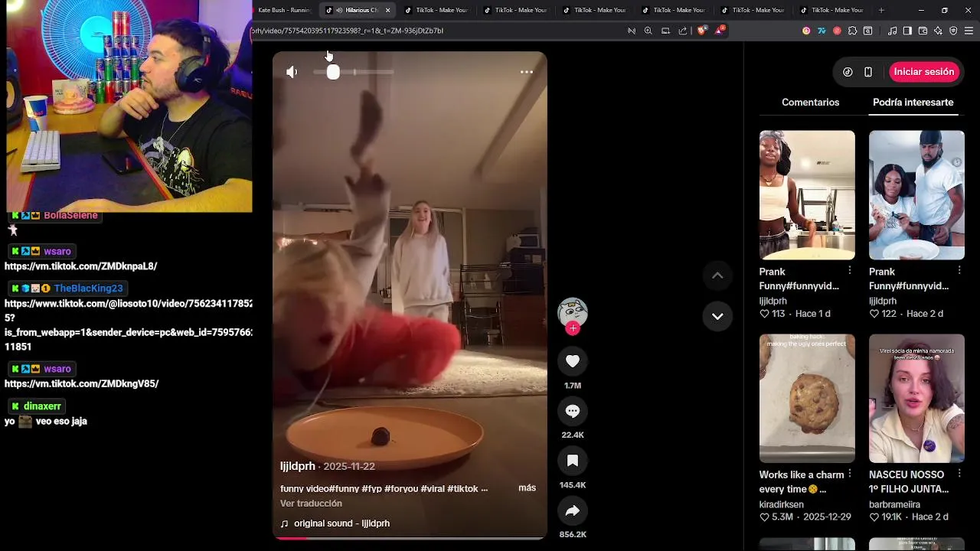Open second Prank thumbnail with couple
The image size is (980, 551).
pyautogui.click(x=916, y=195)
